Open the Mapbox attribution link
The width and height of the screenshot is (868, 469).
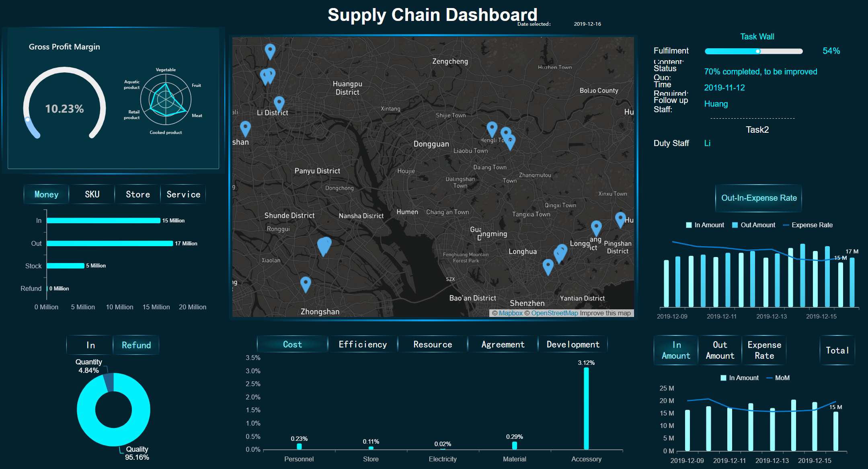click(511, 313)
